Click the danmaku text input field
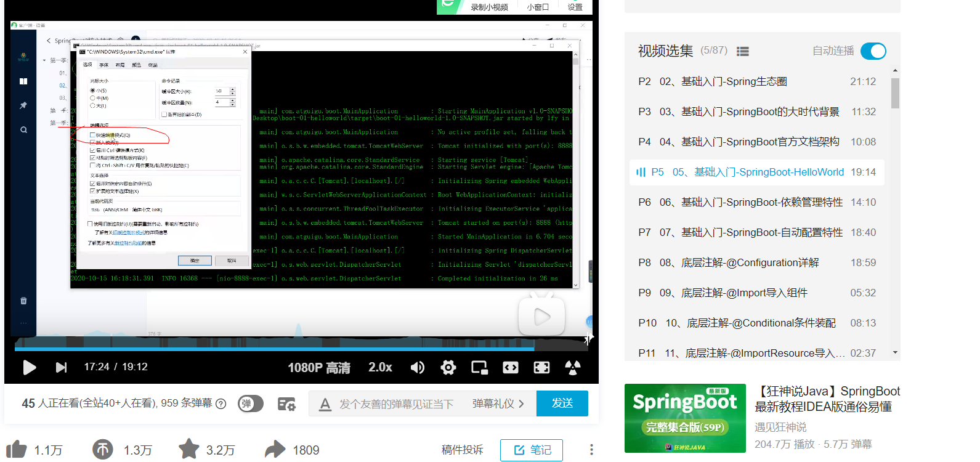This screenshot has height=462, width=980. 396,404
